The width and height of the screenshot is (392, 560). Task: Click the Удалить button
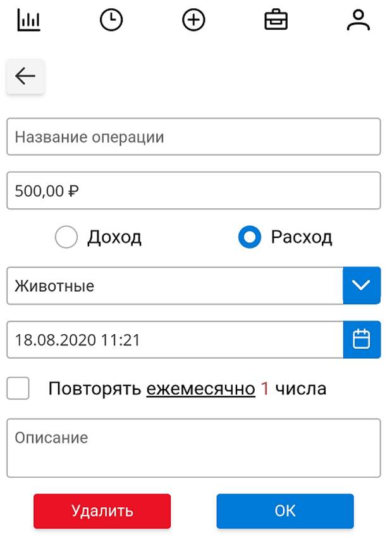tap(102, 511)
